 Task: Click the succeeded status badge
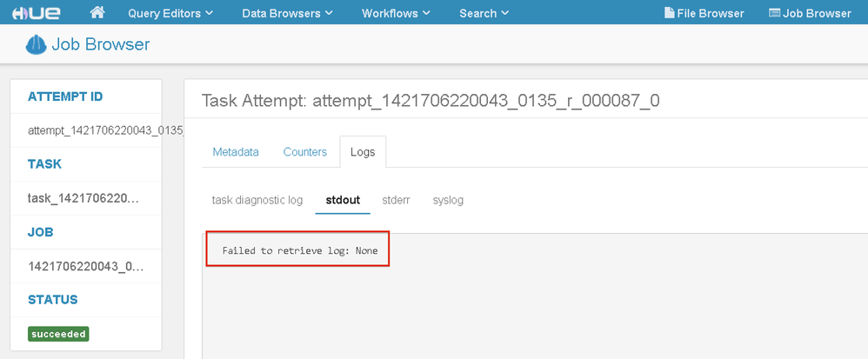click(58, 334)
